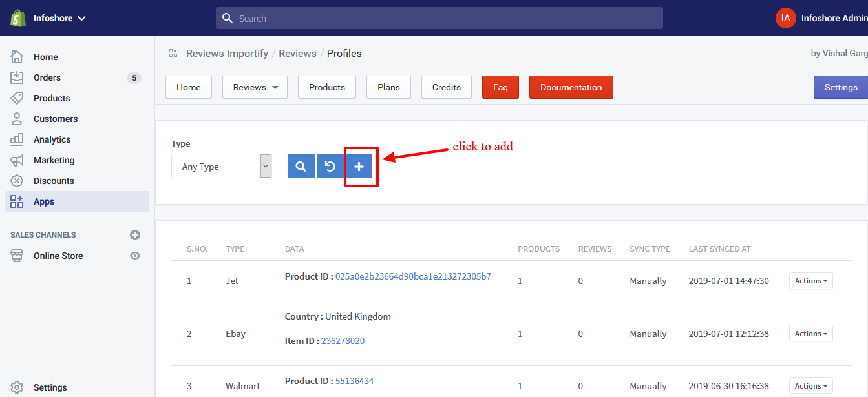
Task: Click the Orders inbox icon
Action: 17,77
